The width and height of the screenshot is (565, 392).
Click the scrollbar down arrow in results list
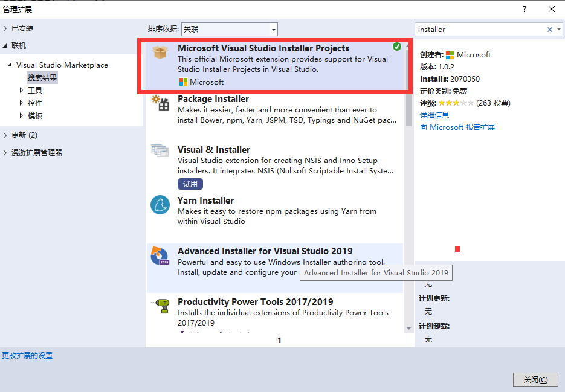(408, 328)
